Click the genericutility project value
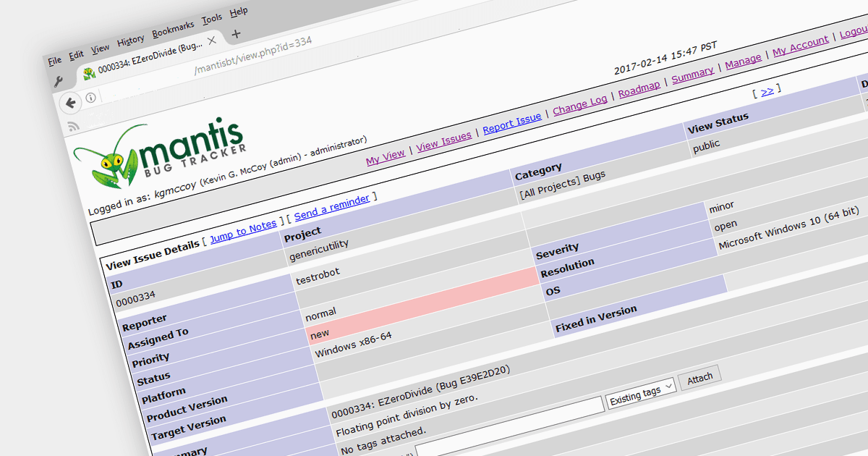 [319, 250]
